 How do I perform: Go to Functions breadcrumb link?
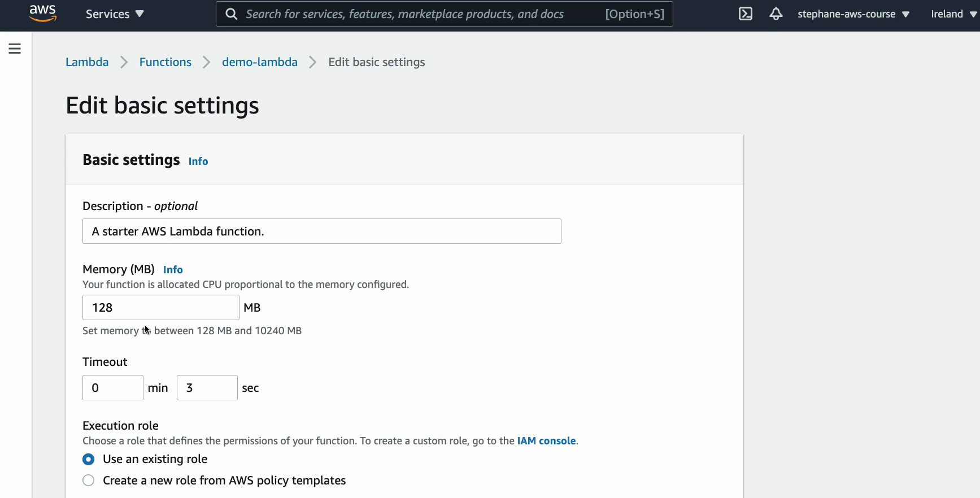click(x=165, y=62)
